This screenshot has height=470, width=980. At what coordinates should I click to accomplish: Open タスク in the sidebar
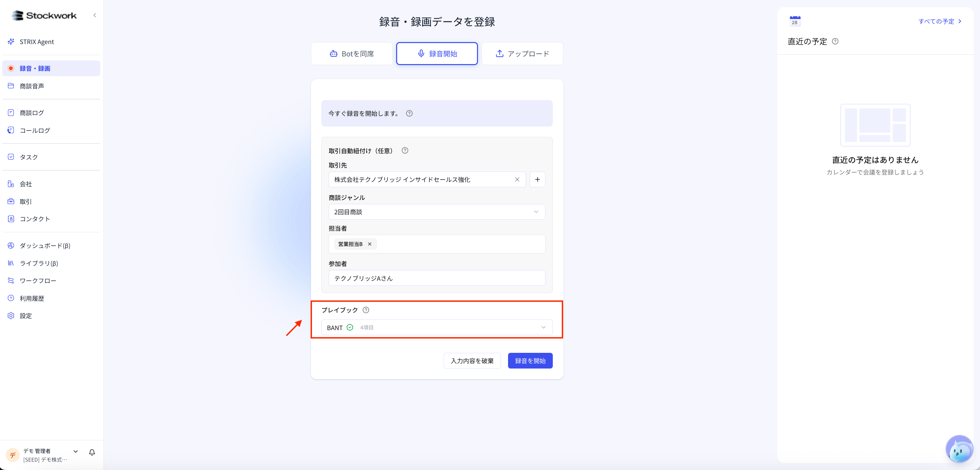coord(51,157)
